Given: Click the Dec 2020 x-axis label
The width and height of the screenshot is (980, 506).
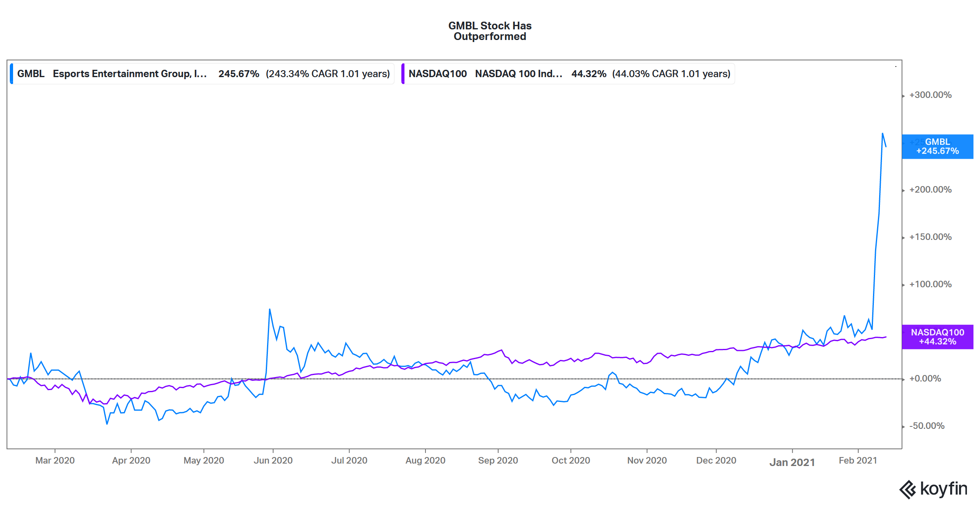Looking at the screenshot, I should coord(716,461).
